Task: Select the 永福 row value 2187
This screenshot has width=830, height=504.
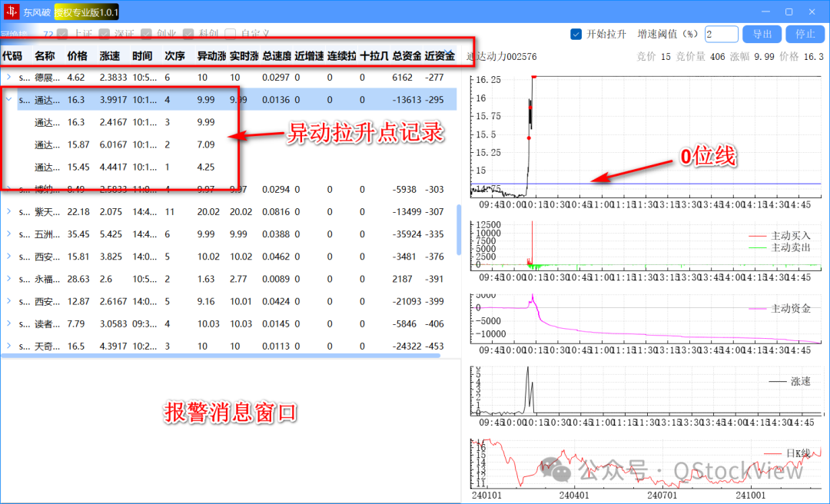Action: pos(402,279)
